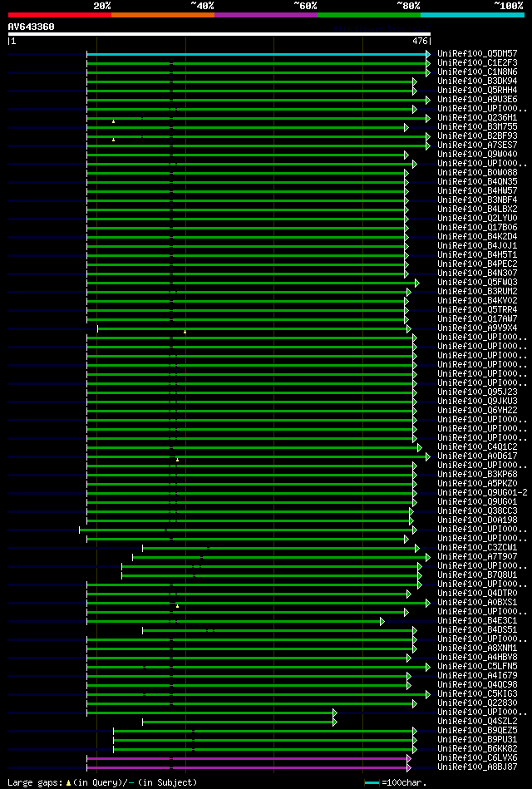Click the cyan alignment bar for UniRef100_Q5DM57

tap(257, 54)
